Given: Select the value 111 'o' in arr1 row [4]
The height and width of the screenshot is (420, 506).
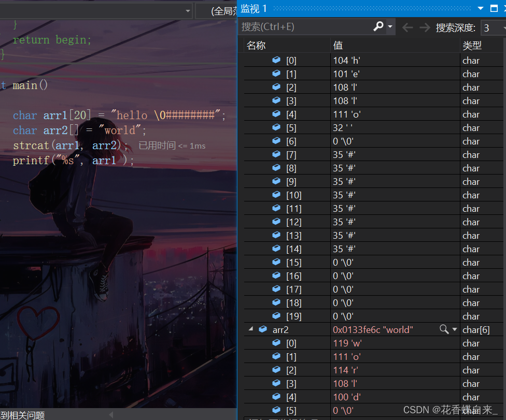Looking at the screenshot, I should [x=347, y=114].
